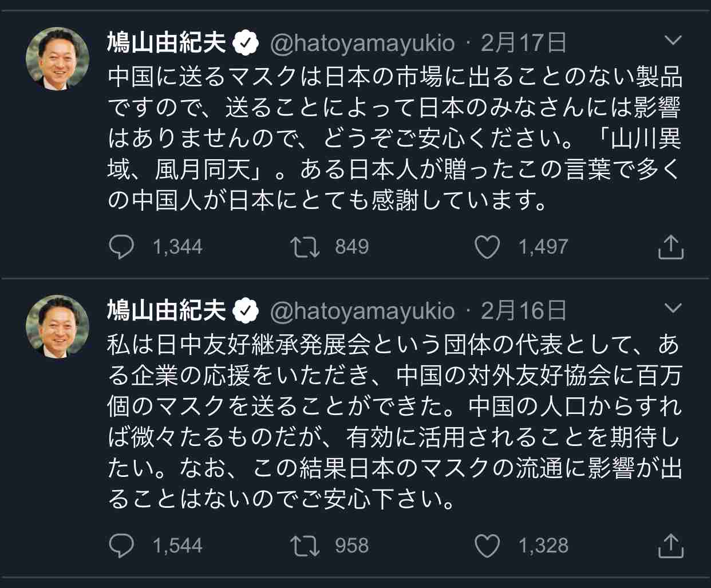
Task: Open profile picture on the February 17 tweet
Action: pos(58,58)
